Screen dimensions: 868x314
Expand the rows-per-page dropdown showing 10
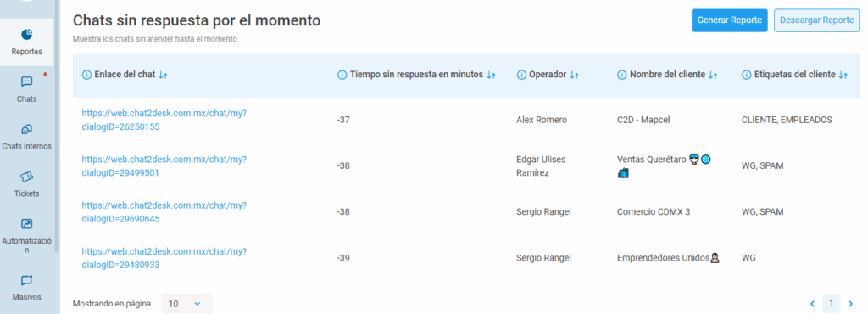(x=186, y=304)
